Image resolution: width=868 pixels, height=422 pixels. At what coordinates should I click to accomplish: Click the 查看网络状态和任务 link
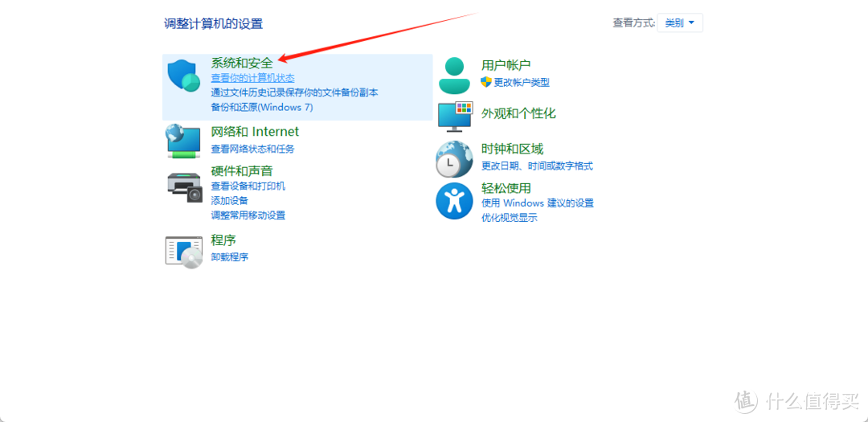coord(252,149)
